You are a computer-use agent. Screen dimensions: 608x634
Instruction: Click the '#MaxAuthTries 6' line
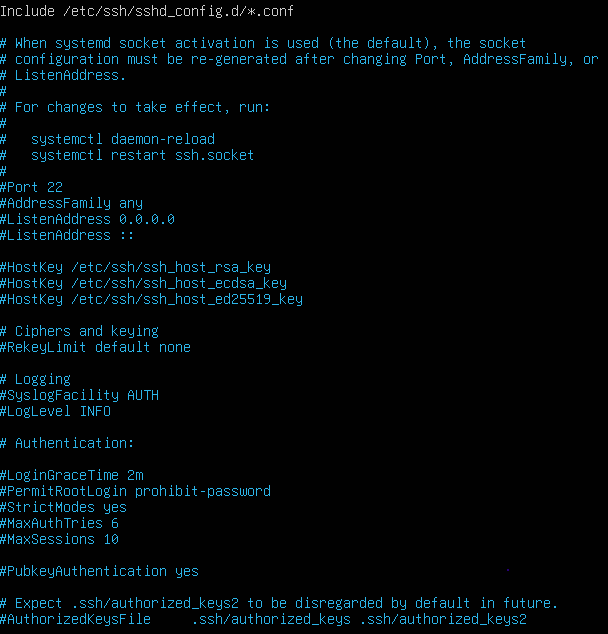coord(59,523)
